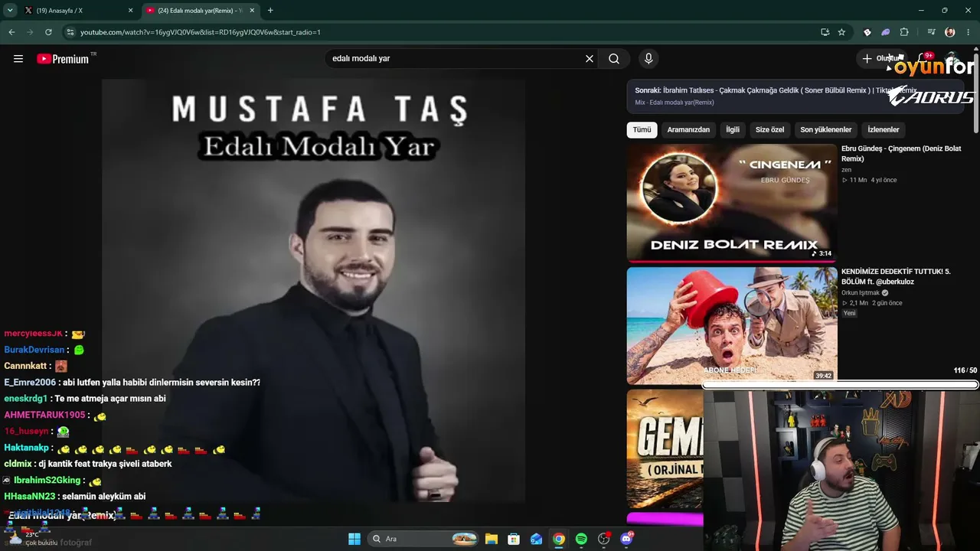Select the Tümü filter chip

pyautogui.click(x=642, y=129)
